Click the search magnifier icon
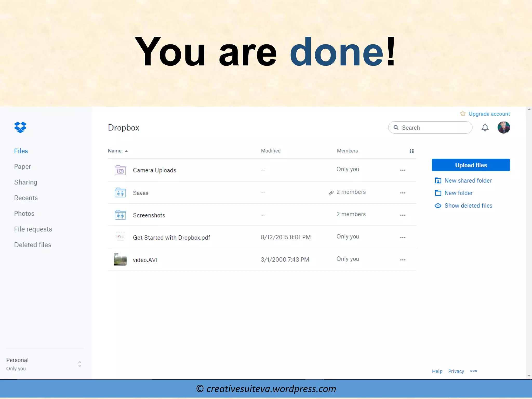Viewport: 532px width, 399px height. 396,127
